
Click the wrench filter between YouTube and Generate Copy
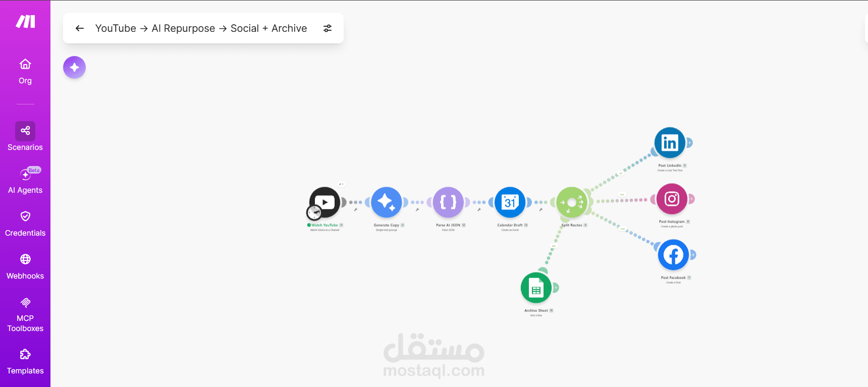click(x=356, y=209)
